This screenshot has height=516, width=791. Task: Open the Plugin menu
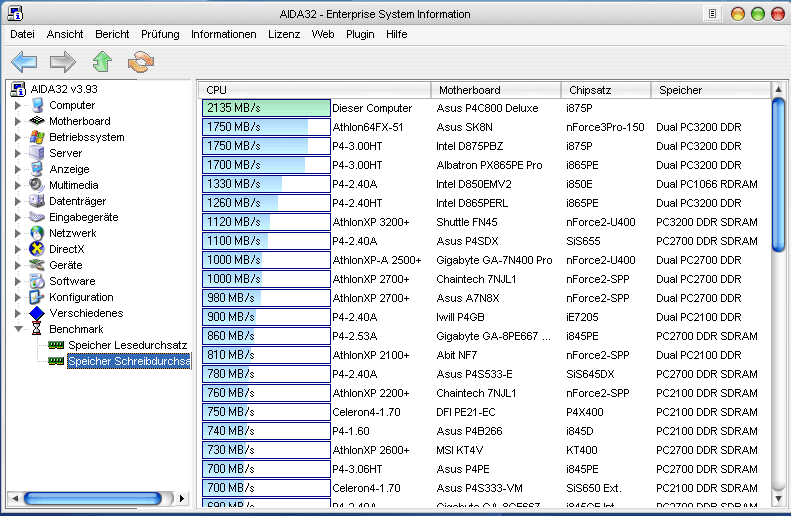pos(360,34)
